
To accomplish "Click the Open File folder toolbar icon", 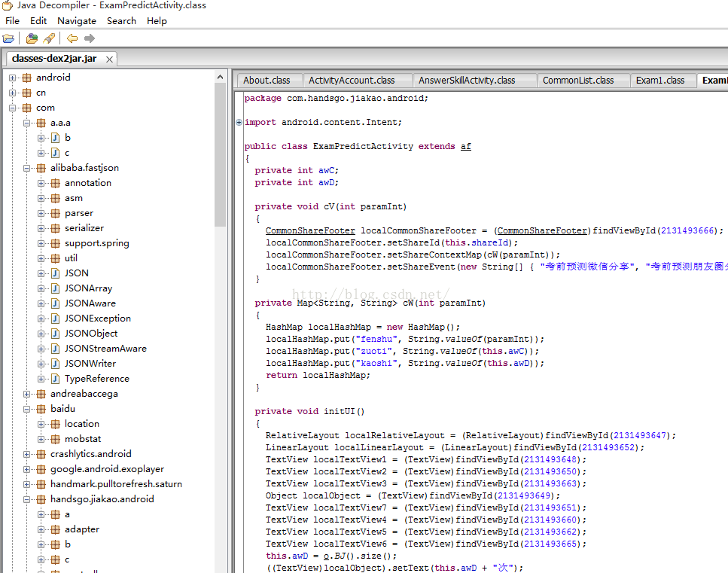I will point(8,38).
